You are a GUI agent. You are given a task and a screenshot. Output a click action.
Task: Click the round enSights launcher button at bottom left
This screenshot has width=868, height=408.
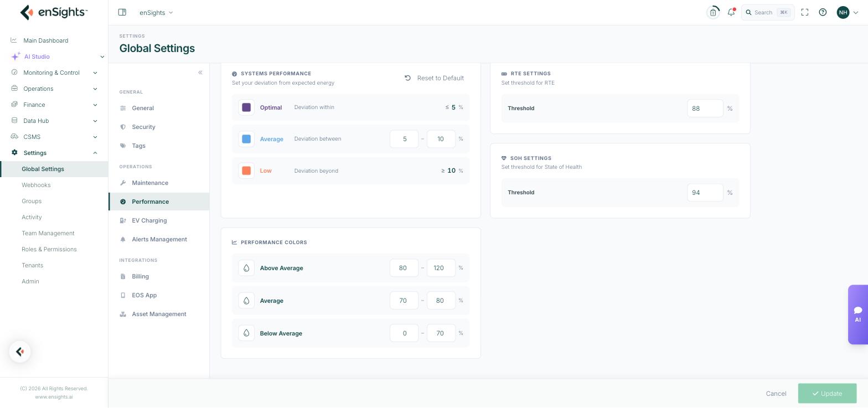[20, 352]
